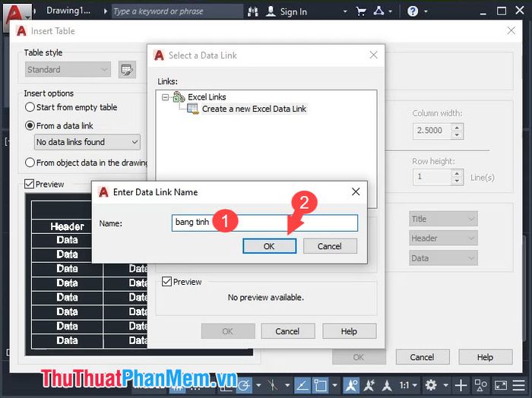Click Help in the Insert Table dialog
This screenshot has height=398, width=532.
tap(485, 357)
